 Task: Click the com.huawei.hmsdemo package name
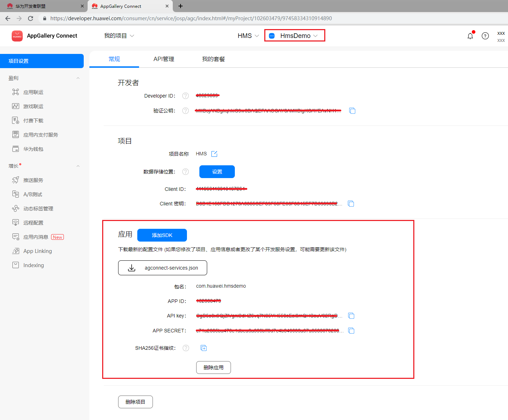pyautogui.click(x=221, y=286)
